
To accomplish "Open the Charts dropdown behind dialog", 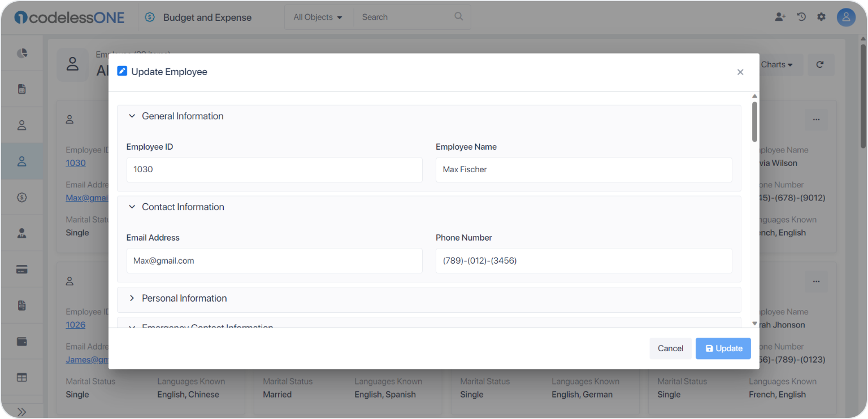I will tap(776, 64).
